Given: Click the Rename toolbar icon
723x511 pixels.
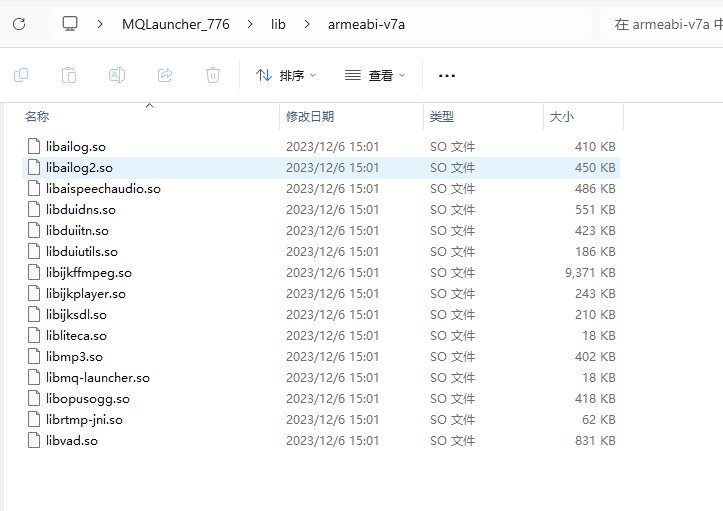Looking at the screenshot, I should coord(117,75).
